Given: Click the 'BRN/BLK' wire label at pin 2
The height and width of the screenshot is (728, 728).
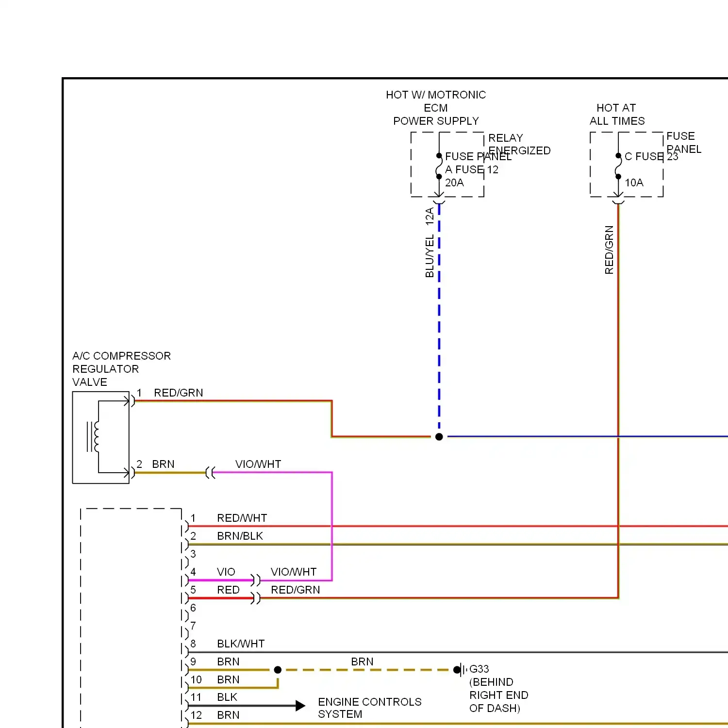Looking at the screenshot, I should [x=240, y=536].
